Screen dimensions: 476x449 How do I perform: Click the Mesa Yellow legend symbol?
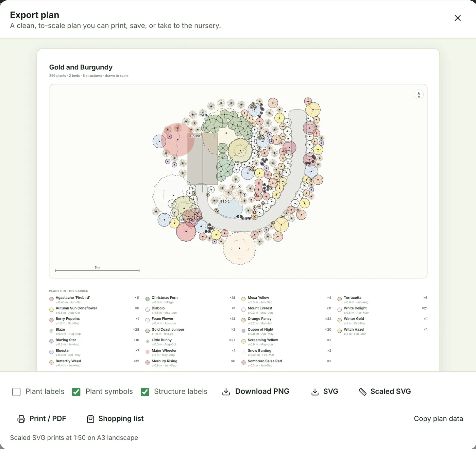click(243, 299)
